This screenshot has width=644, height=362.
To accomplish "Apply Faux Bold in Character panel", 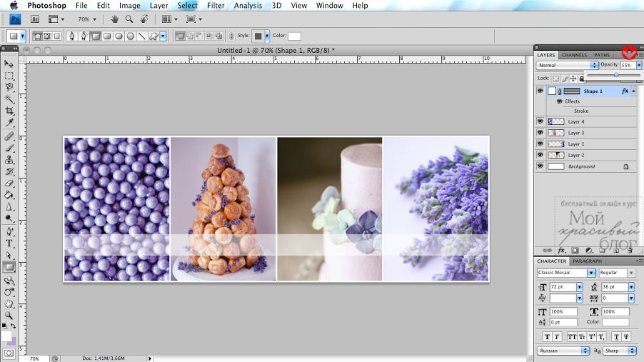I will (x=547, y=337).
